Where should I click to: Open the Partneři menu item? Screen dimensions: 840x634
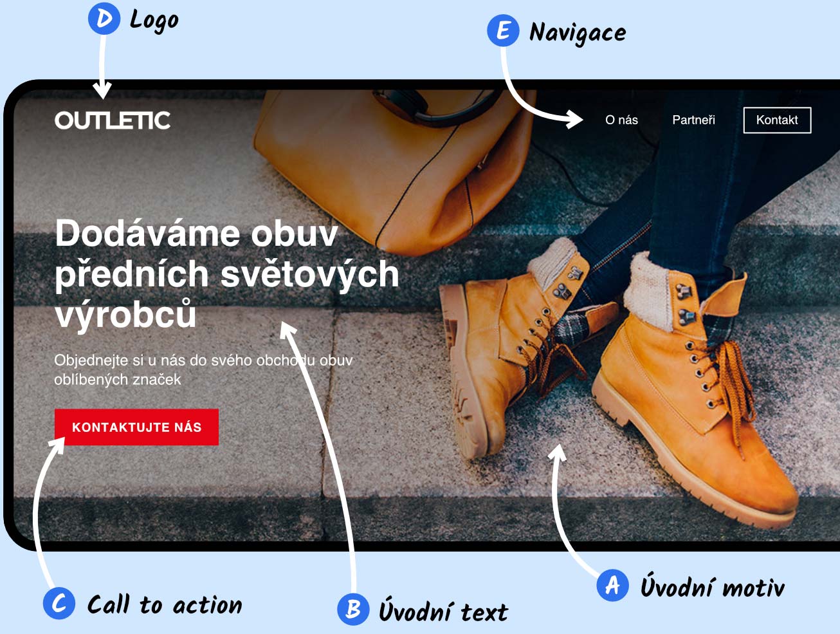(693, 120)
